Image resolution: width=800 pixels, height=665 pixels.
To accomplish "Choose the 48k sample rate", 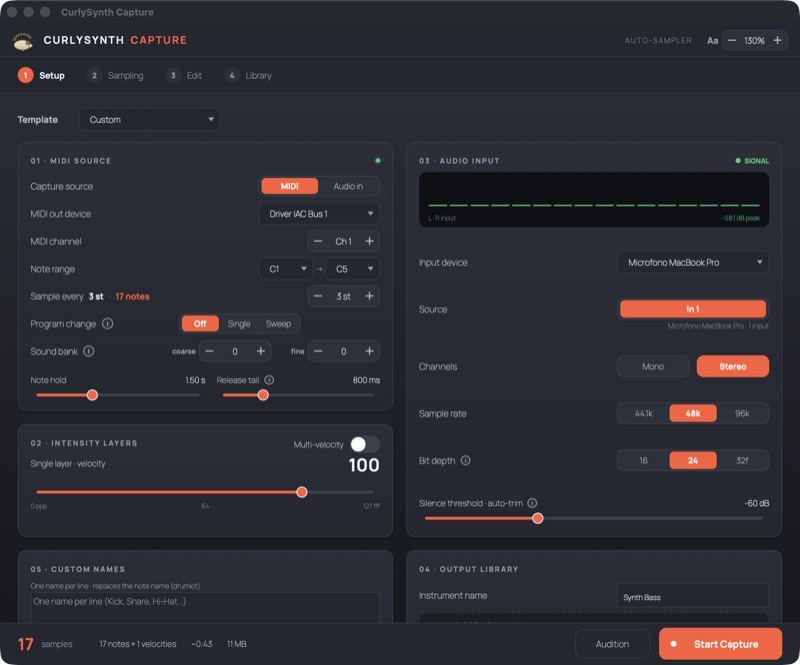I will (x=693, y=413).
